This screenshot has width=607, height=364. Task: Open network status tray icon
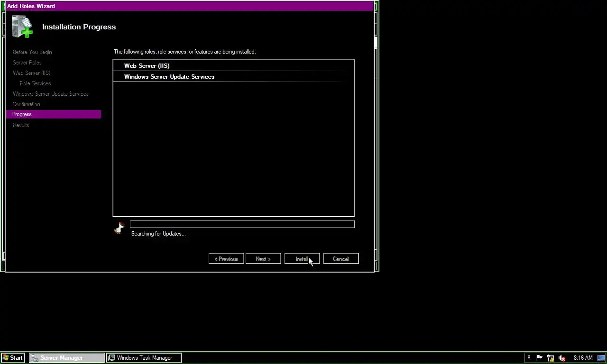551,358
